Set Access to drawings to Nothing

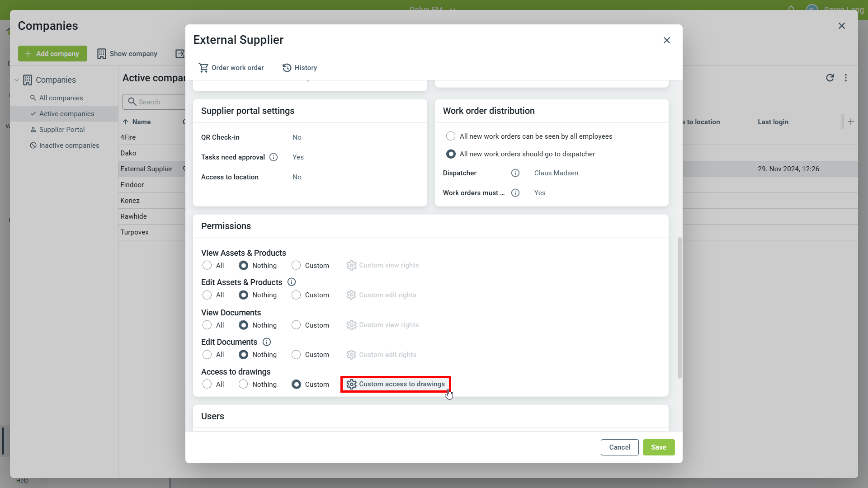click(243, 384)
